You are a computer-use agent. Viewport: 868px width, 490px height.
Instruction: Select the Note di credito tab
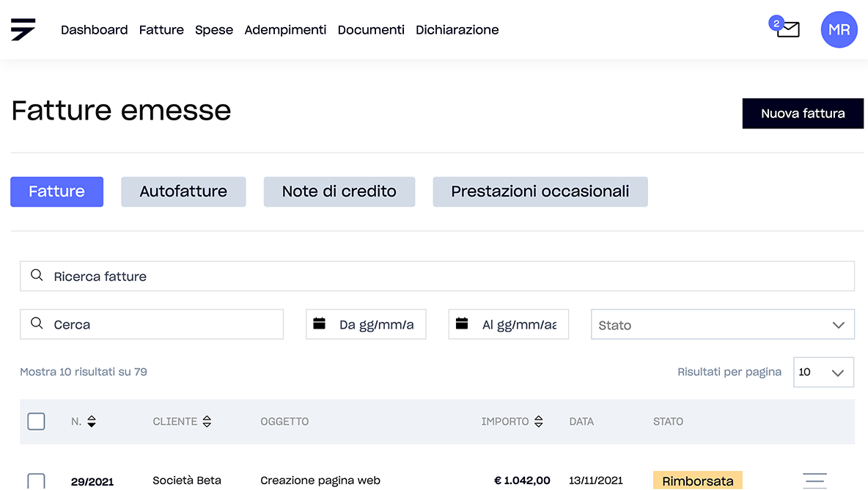339,192
